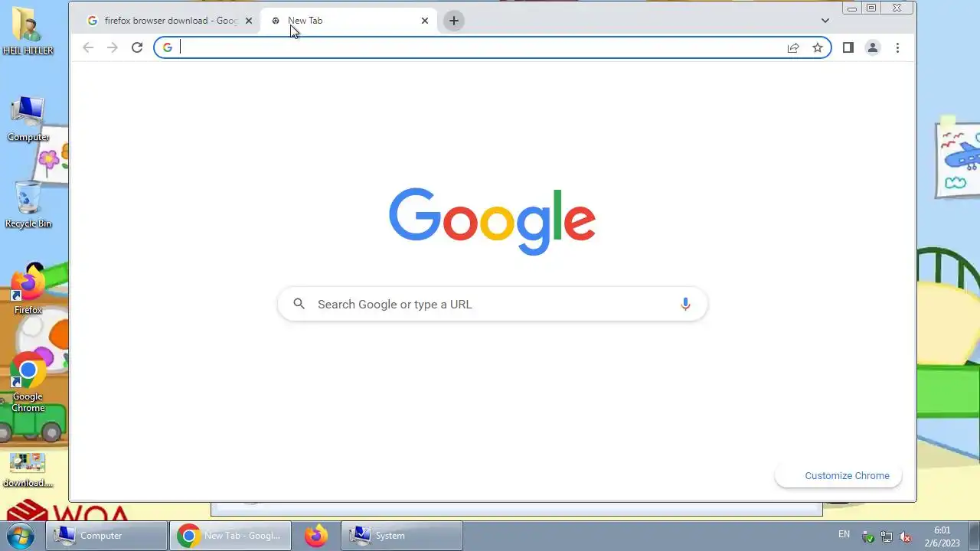Reload the current page
Image resolution: width=980 pixels, height=551 pixels.
(x=137, y=47)
